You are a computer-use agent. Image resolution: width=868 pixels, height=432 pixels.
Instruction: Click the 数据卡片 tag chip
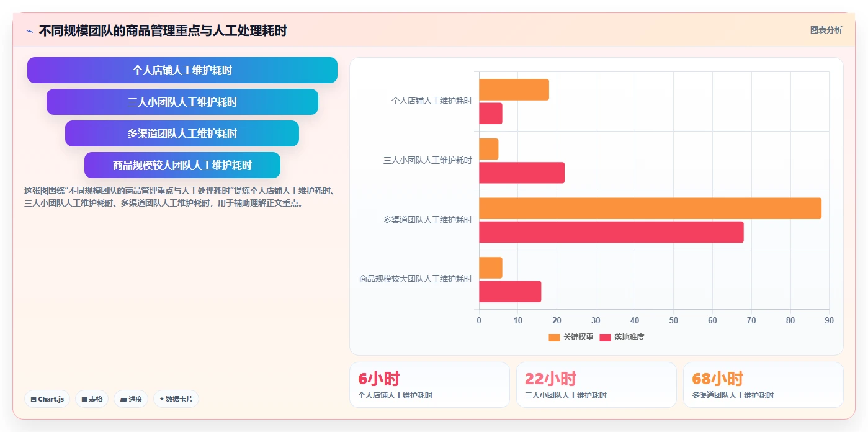(x=176, y=399)
